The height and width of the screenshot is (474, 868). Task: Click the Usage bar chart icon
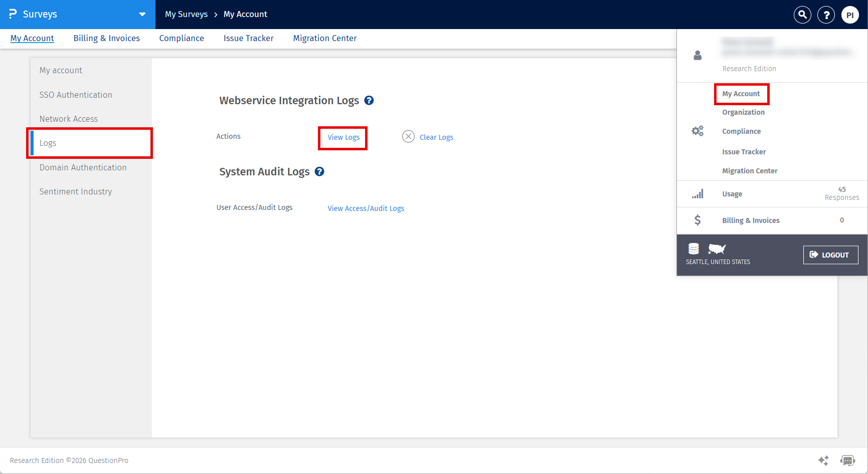pos(698,193)
